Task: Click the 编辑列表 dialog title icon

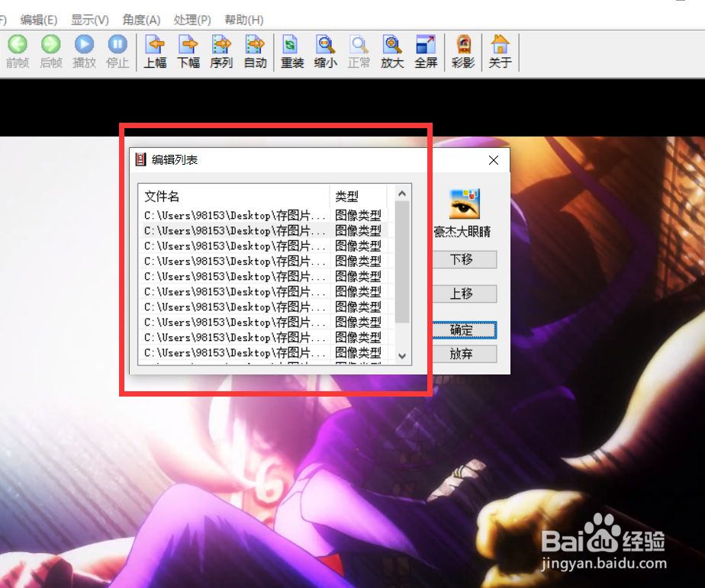Action: 140,159
